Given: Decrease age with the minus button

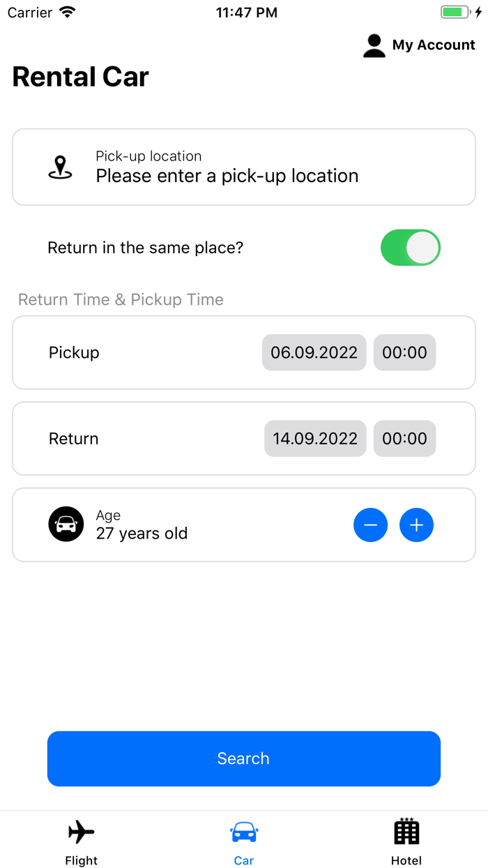Looking at the screenshot, I should (370, 525).
